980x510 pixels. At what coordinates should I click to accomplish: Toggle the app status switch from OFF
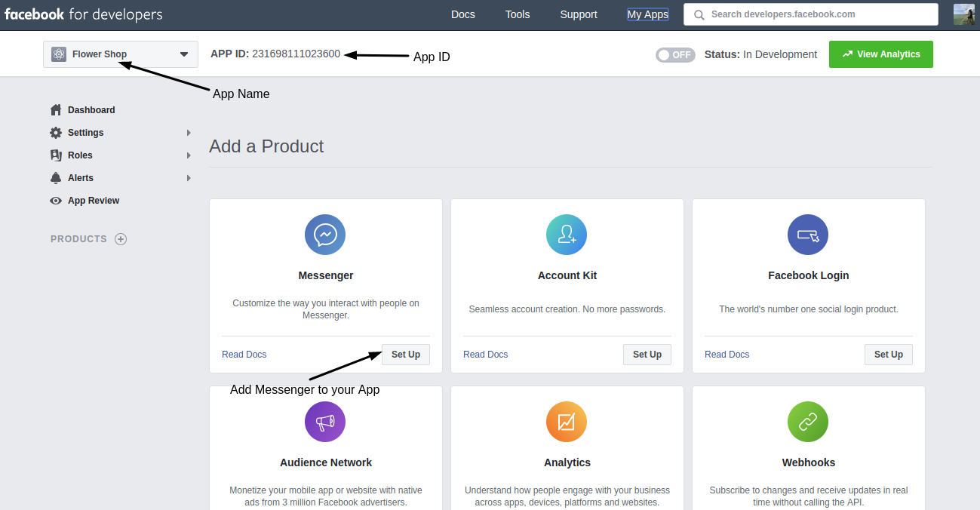675,54
